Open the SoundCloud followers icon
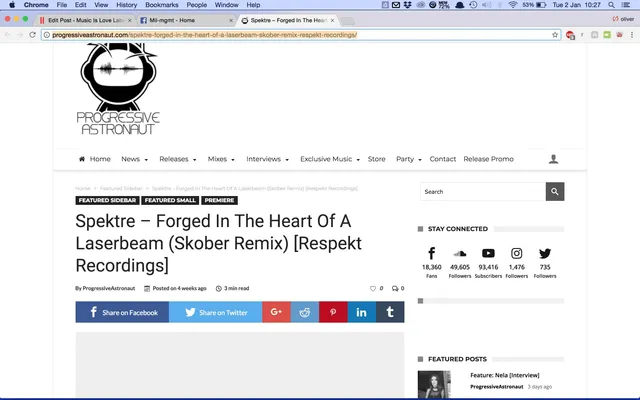This screenshot has width=640, height=400. (460, 253)
